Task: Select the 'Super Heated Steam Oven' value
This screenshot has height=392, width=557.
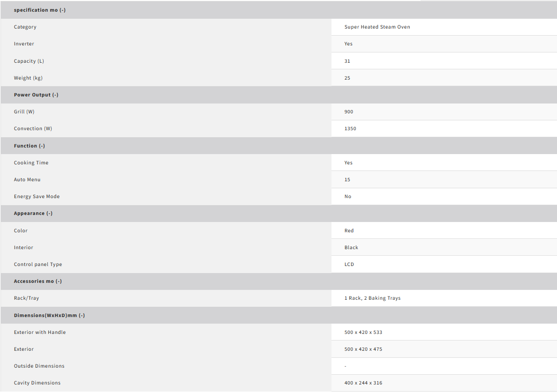Action: (377, 27)
